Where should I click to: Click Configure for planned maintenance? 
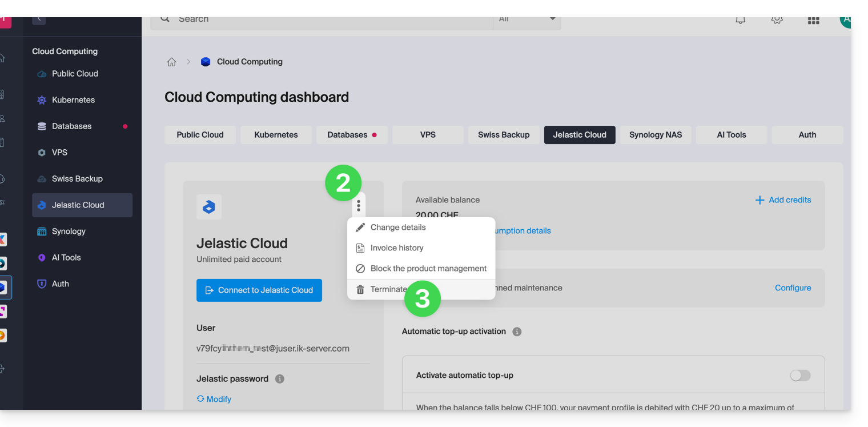[793, 288]
